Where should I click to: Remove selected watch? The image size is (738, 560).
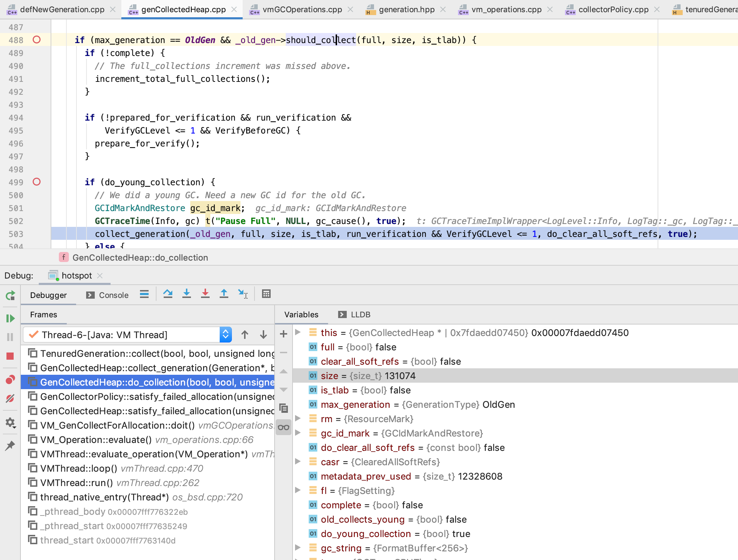284,353
